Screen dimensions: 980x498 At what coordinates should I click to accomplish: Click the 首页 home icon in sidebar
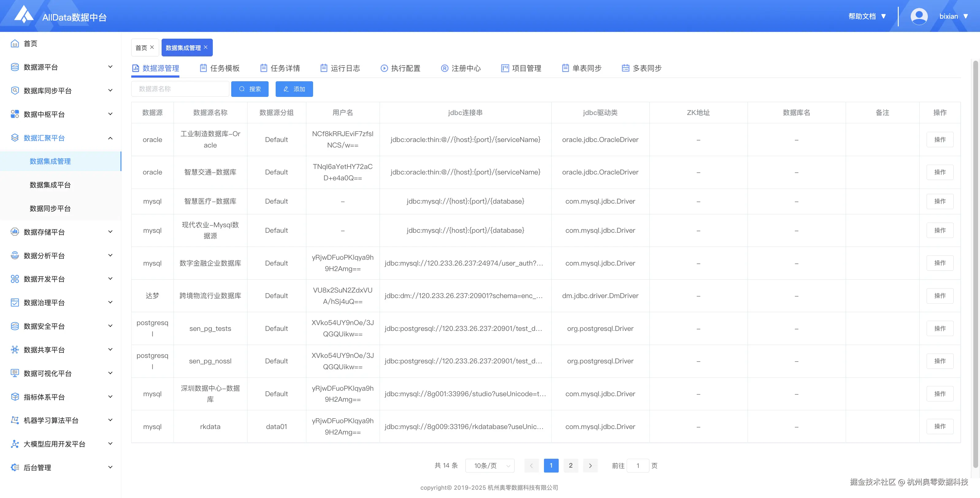pyautogui.click(x=15, y=43)
